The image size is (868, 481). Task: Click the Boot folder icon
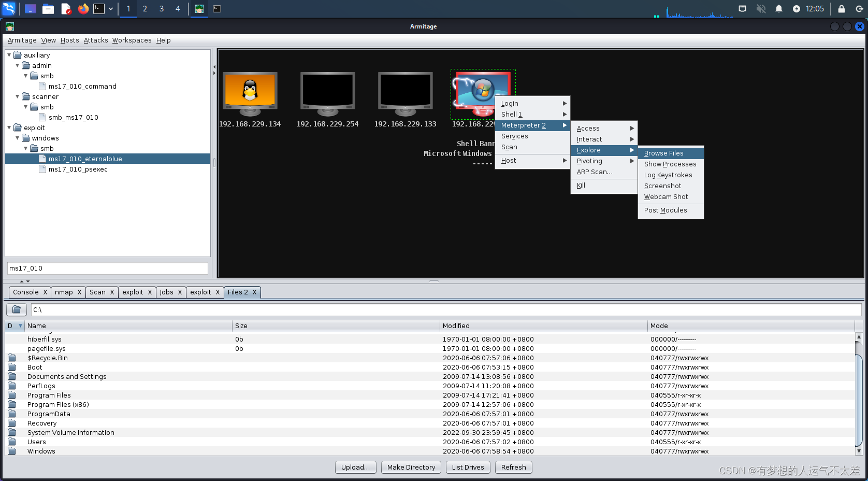click(x=12, y=367)
